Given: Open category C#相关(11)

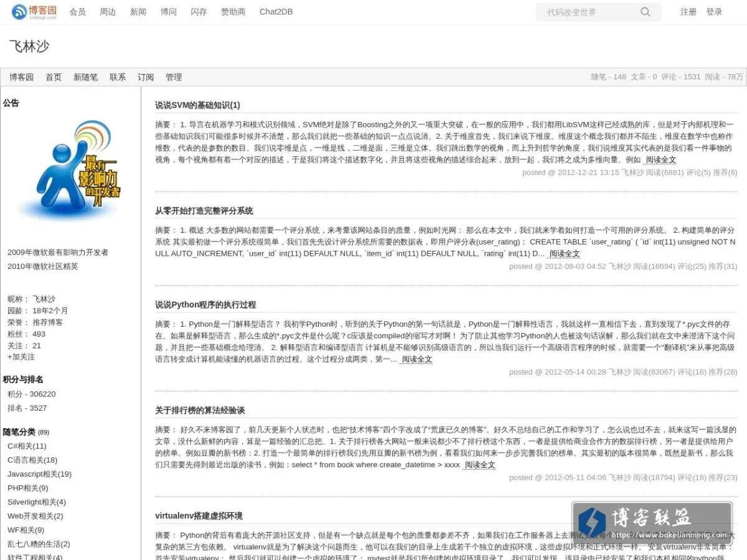Looking at the screenshot, I should 27,446.
